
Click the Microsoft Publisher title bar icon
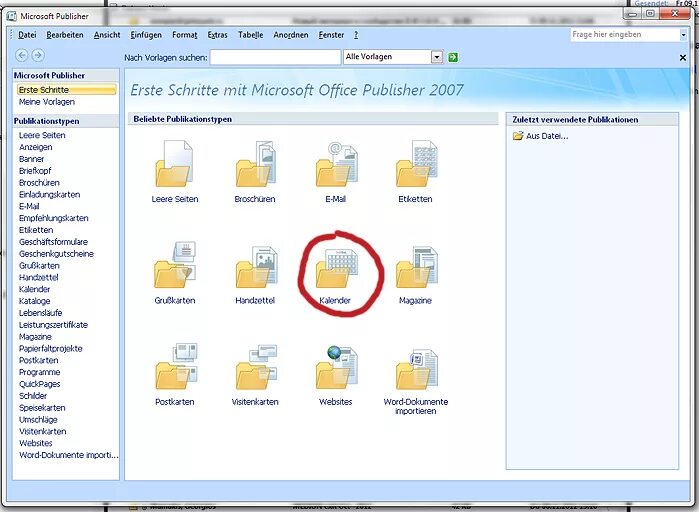[12, 16]
